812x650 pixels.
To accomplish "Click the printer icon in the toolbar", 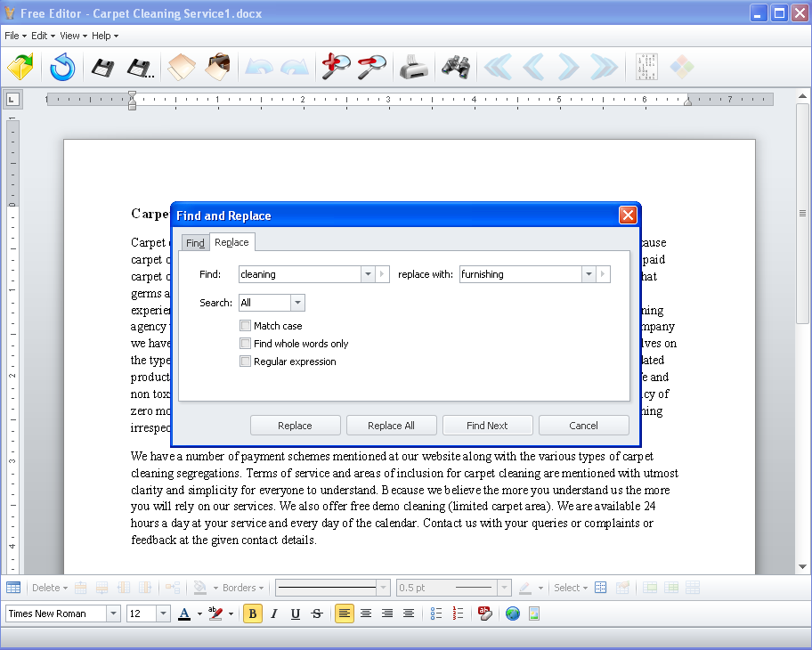I will coord(413,67).
